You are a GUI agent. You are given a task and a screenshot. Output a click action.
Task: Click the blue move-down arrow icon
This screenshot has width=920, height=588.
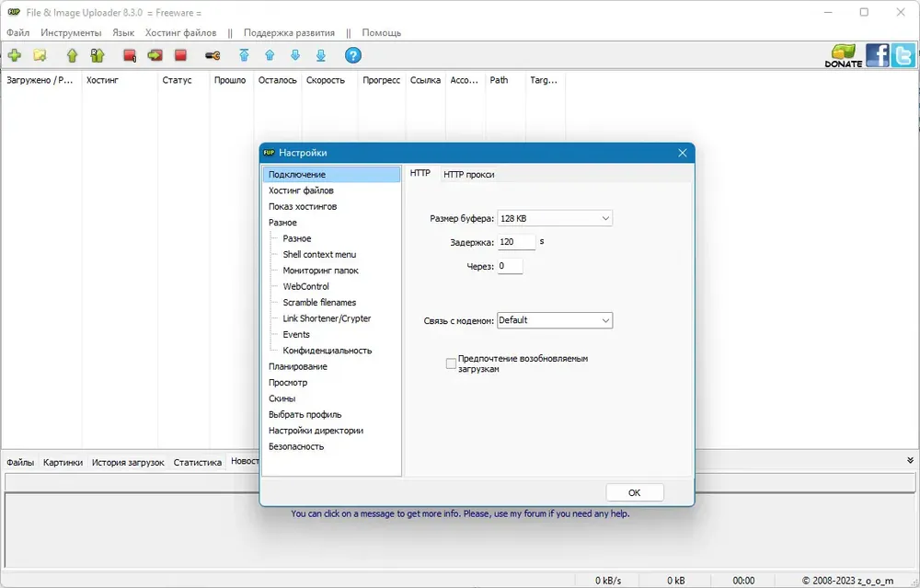(295, 55)
